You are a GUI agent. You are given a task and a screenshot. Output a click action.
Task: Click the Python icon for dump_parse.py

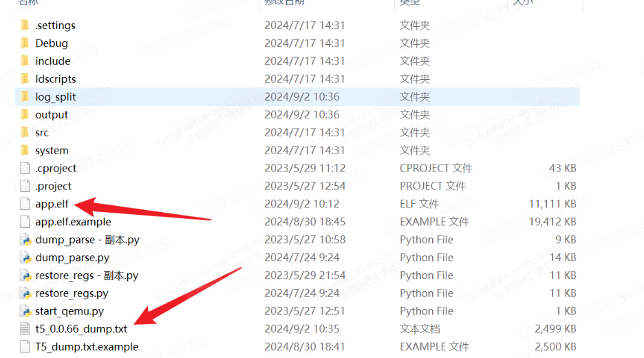coord(25,257)
